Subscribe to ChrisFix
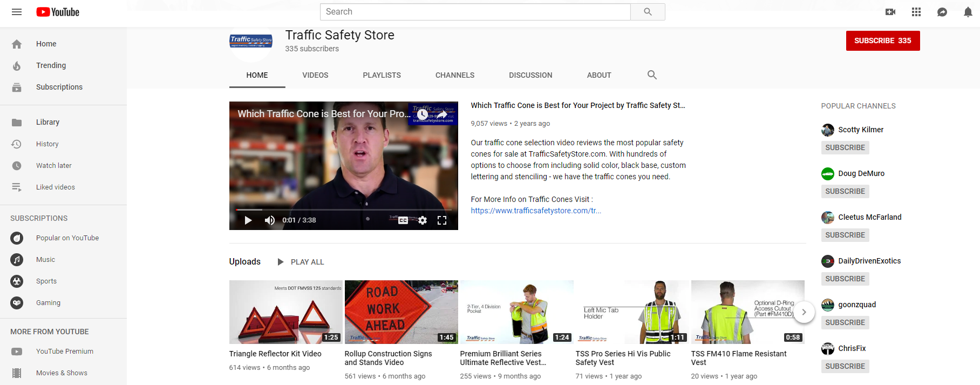The width and height of the screenshot is (980, 385). pyautogui.click(x=845, y=366)
